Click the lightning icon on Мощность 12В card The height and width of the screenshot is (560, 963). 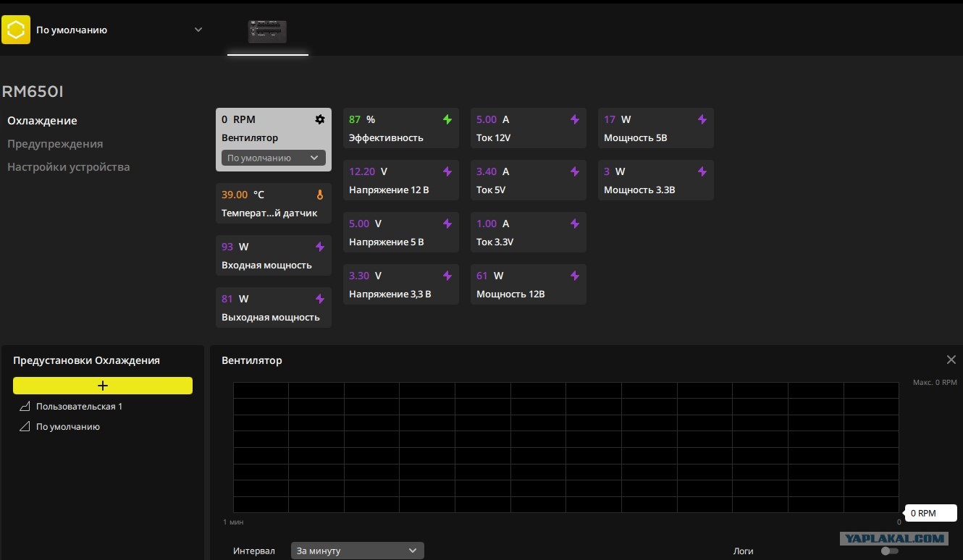[575, 276]
